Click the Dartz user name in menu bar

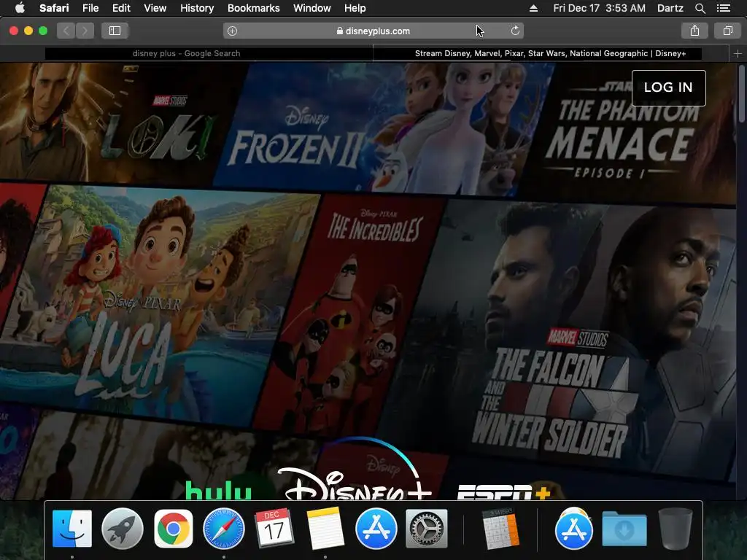670,8
